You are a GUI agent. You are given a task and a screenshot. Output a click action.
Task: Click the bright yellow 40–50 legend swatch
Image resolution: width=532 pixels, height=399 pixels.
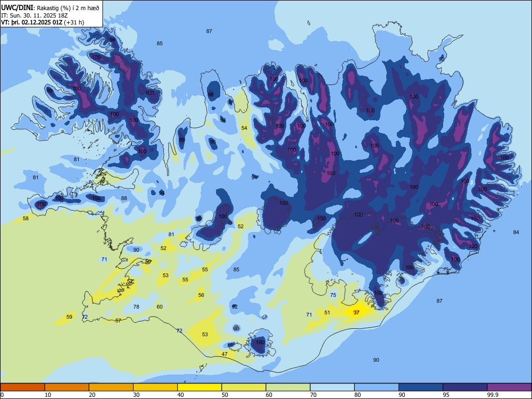point(199,387)
